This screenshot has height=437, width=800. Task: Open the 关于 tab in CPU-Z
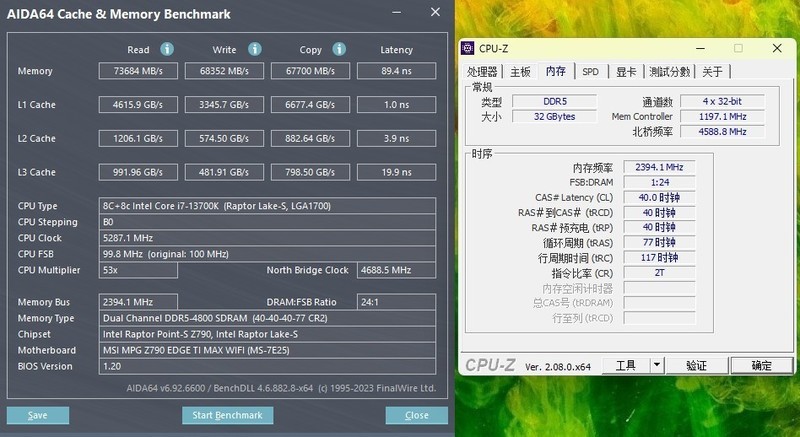click(x=712, y=72)
